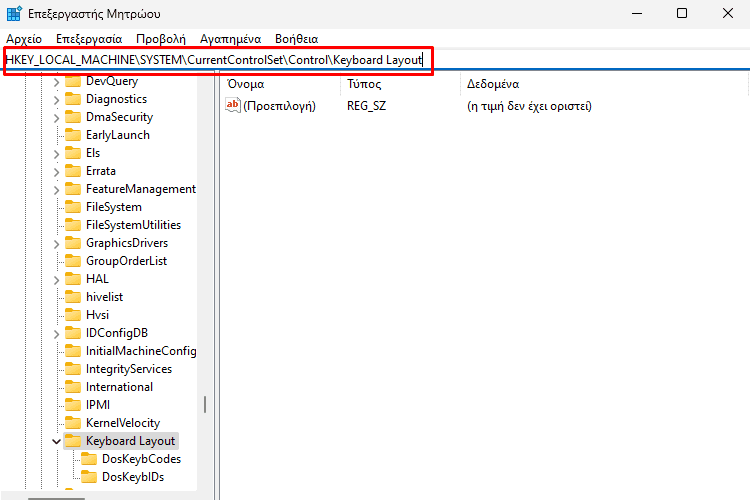Viewport: 750px width, 500px height.
Task: Click the DmaSecurity folder icon
Action: (73, 117)
